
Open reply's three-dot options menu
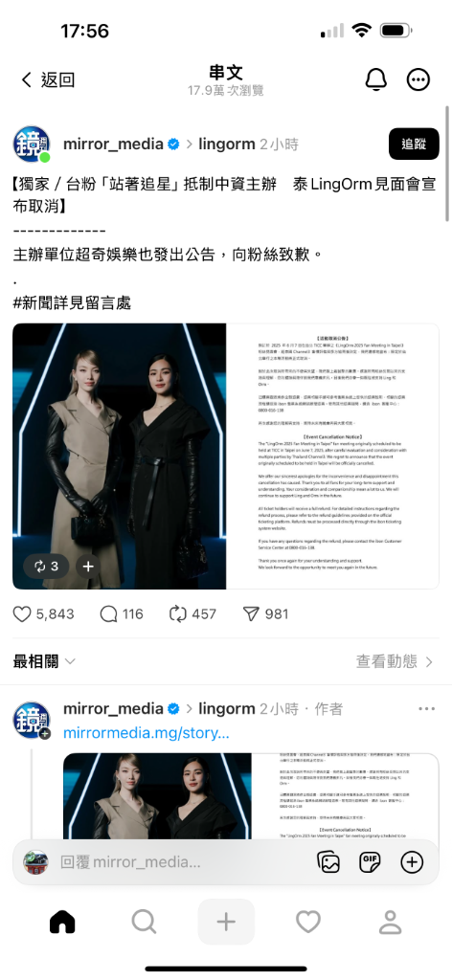tap(427, 709)
